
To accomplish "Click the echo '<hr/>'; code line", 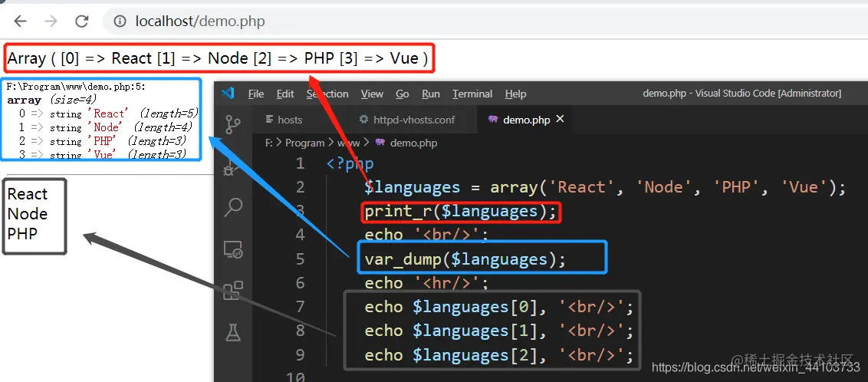I will [x=426, y=284].
